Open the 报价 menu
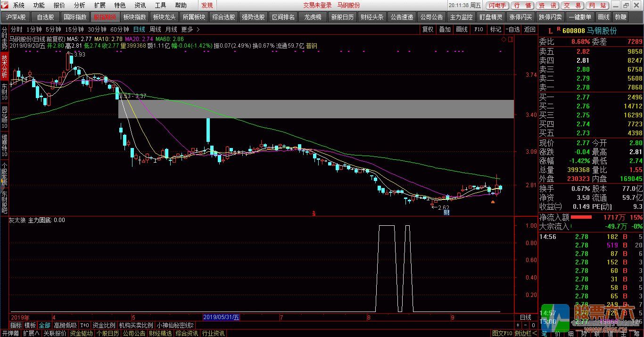The height and width of the screenshot is (337, 644). tap(59, 5)
